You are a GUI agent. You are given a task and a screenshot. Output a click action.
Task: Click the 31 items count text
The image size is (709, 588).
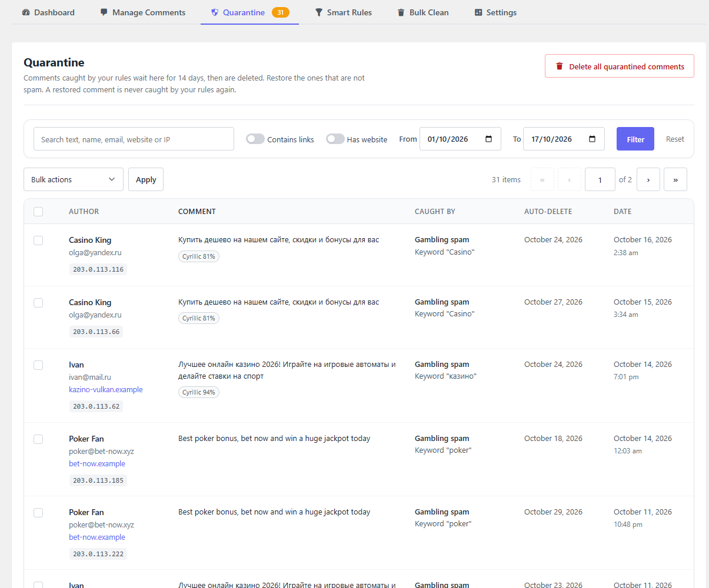pyautogui.click(x=506, y=180)
